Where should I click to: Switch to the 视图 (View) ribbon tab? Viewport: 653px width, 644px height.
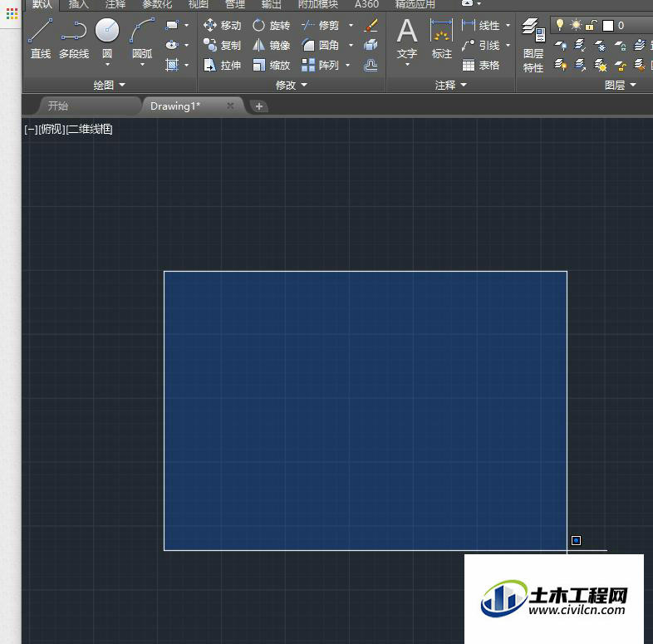199,4
